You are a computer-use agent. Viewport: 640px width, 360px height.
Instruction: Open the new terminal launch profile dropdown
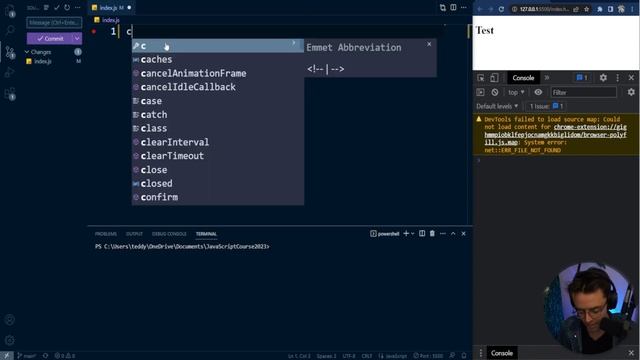tap(413, 234)
